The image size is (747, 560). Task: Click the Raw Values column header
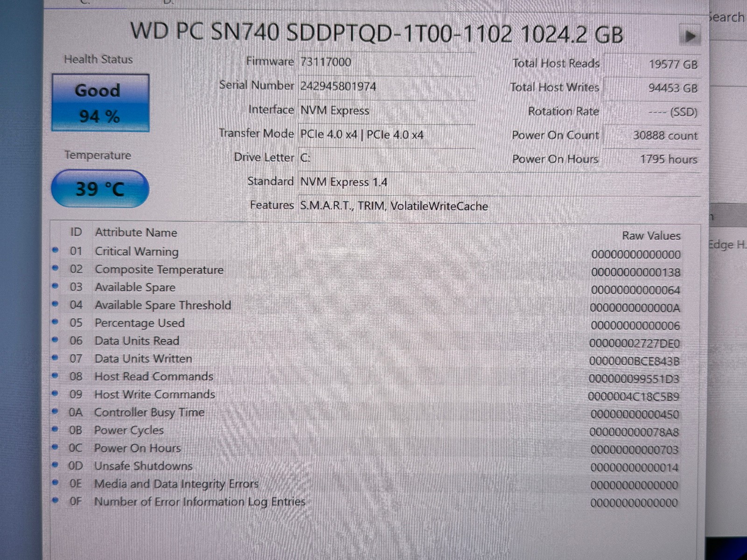tap(651, 236)
